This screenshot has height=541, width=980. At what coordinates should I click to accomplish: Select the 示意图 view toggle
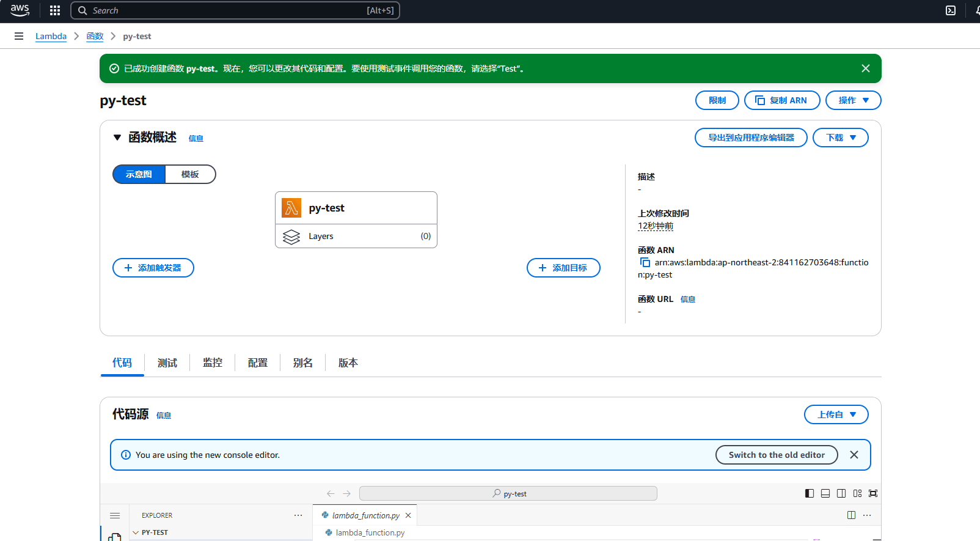click(x=139, y=174)
